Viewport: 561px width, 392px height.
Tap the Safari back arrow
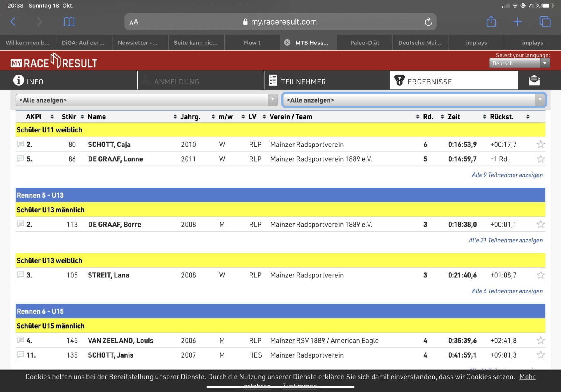[13, 22]
